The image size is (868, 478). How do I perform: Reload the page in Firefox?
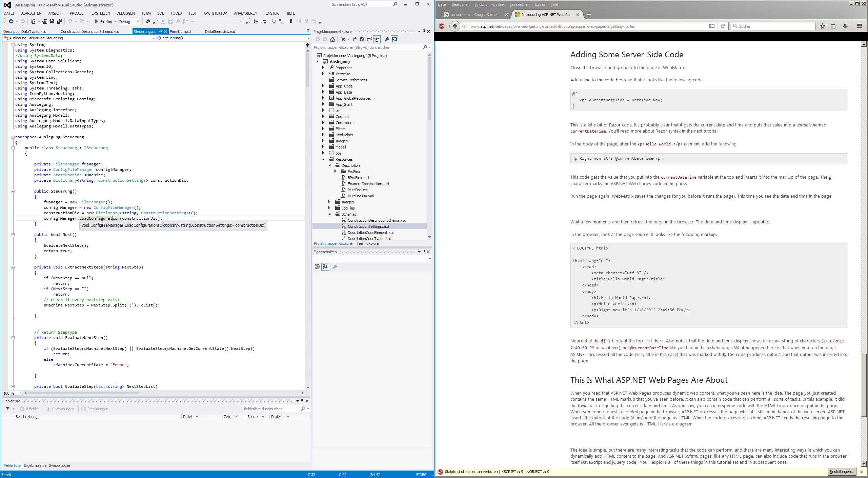coord(723,26)
